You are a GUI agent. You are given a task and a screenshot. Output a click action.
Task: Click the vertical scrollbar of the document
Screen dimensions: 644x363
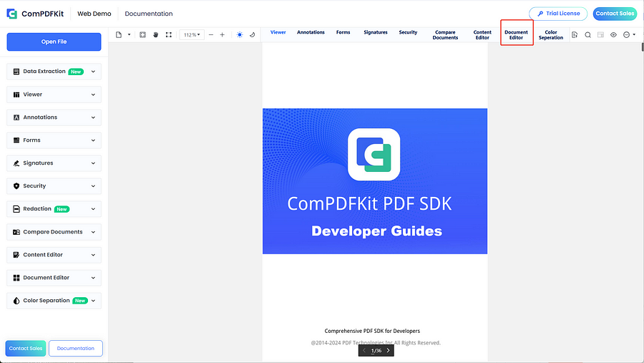[643, 47]
